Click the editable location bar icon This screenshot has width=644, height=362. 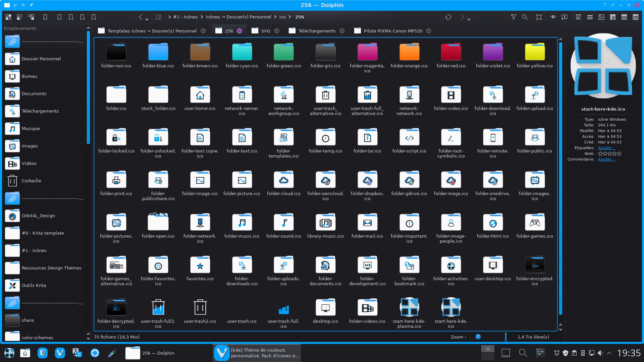pyautogui.click(x=159, y=17)
